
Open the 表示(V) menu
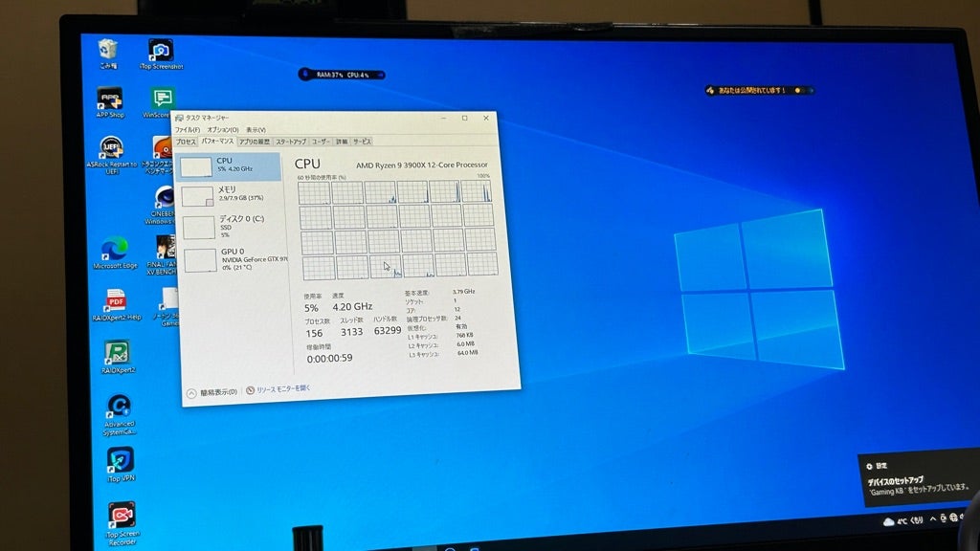(254, 129)
